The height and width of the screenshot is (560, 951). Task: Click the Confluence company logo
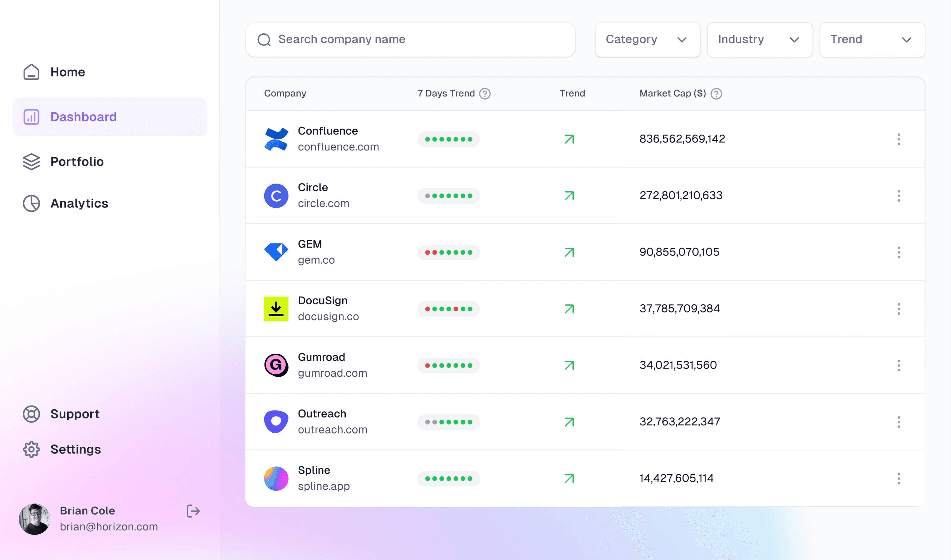pyautogui.click(x=276, y=139)
